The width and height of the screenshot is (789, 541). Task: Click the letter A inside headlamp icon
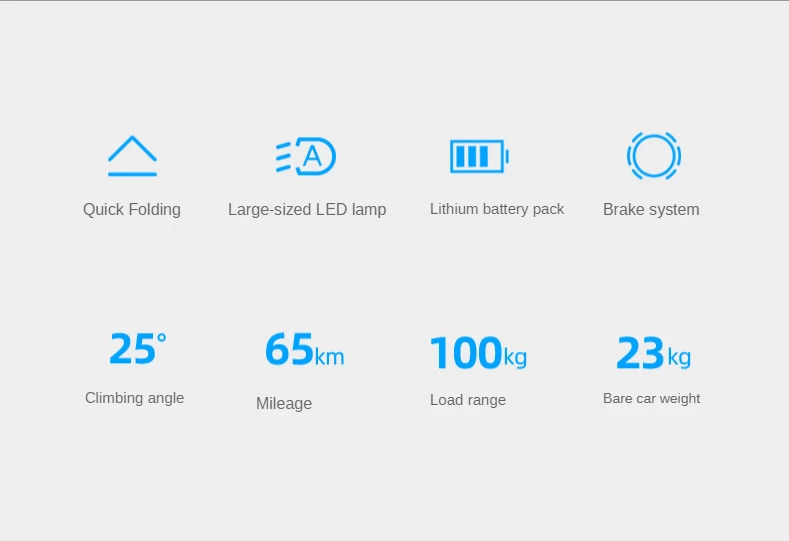tap(312, 157)
